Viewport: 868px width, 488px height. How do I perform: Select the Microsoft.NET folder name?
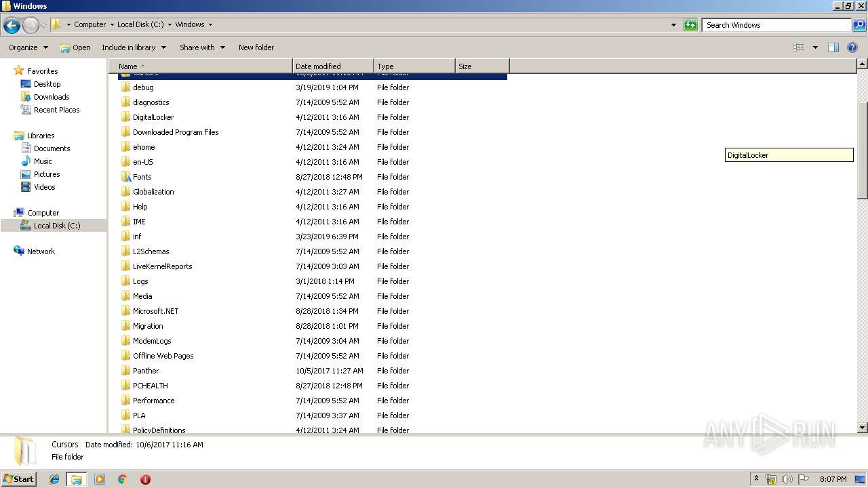(155, 311)
